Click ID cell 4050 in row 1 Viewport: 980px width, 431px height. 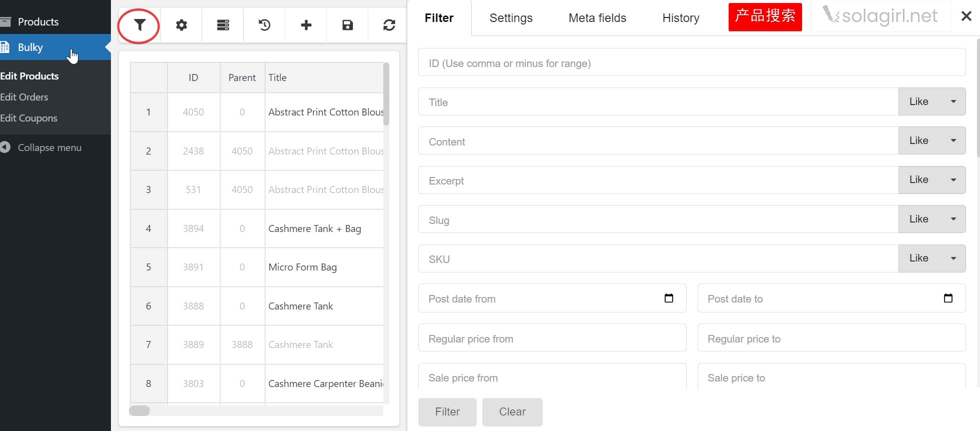[193, 112]
